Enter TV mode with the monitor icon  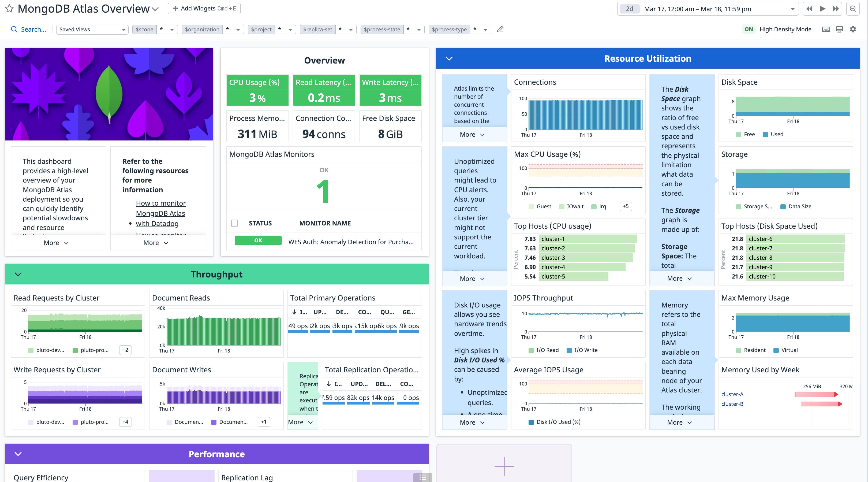[839, 29]
